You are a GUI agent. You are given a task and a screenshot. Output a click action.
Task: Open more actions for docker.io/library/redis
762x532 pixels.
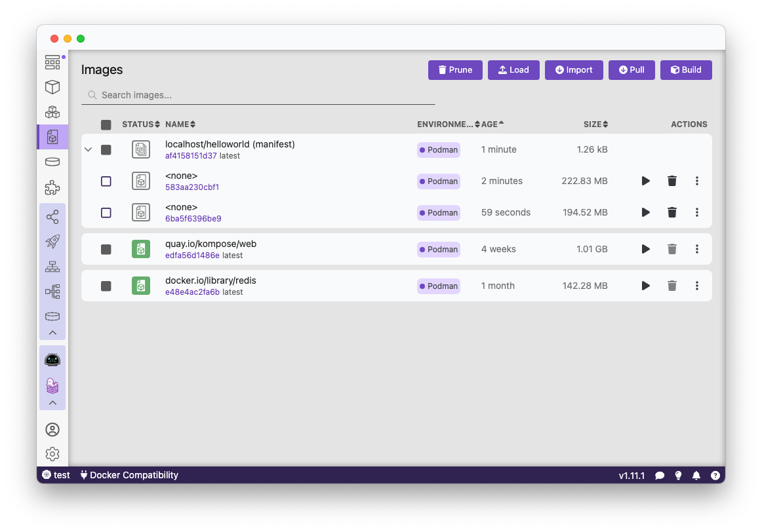click(x=696, y=286)
